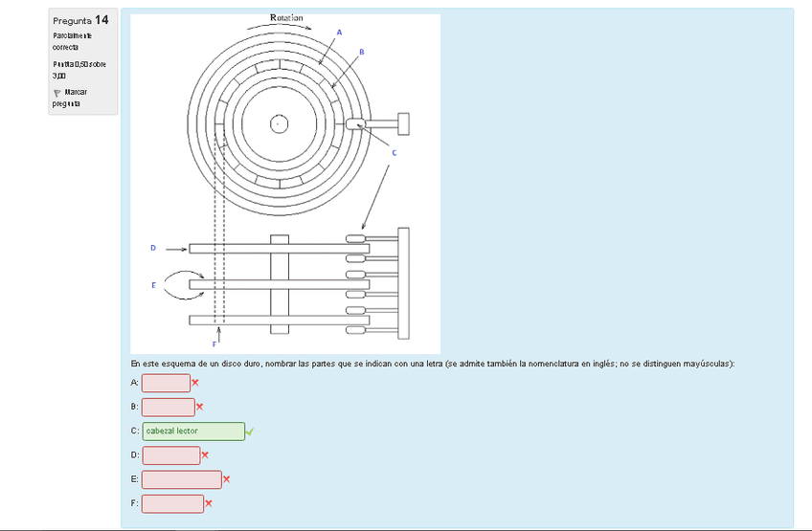Click the red X next to field B

point(199,407)
